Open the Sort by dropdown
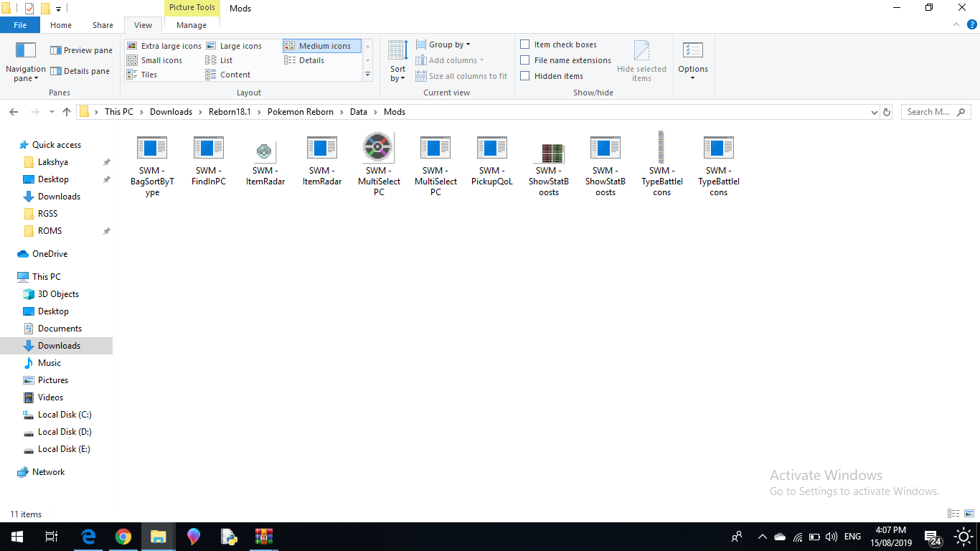The width and height of the screenshot is (980, 551). pos(398,62)
